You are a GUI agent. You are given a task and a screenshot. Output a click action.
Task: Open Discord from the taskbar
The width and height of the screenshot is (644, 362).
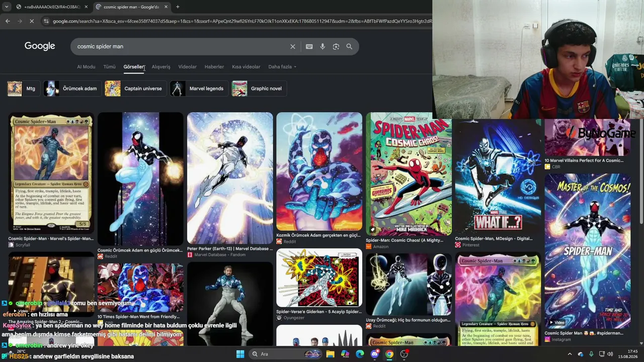point(374,354)
